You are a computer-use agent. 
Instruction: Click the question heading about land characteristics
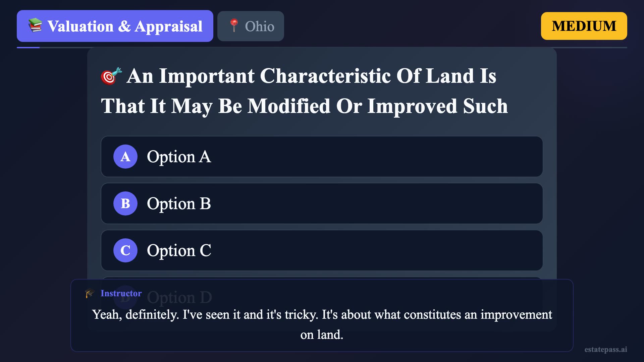(x=304, y=91)
